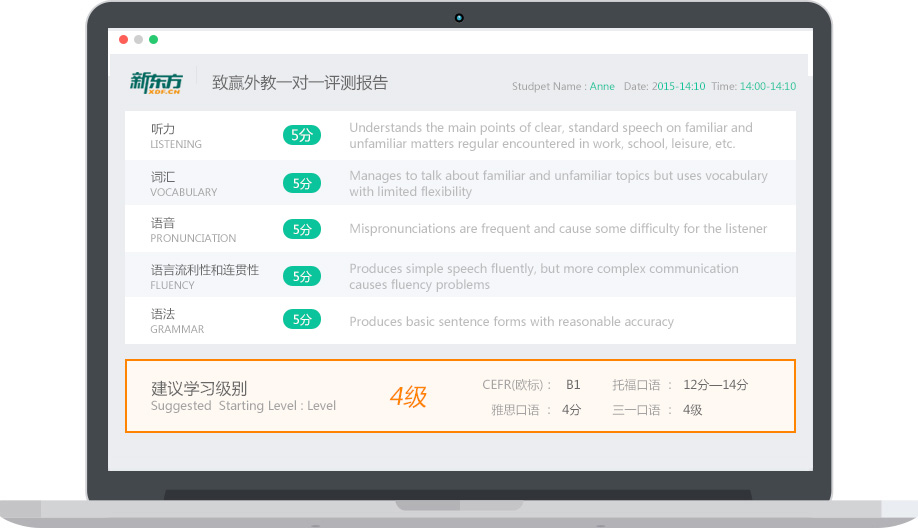Select the 语法 GRAMMAR row label
The image size is (918, 528).
(x=177, y=320)
